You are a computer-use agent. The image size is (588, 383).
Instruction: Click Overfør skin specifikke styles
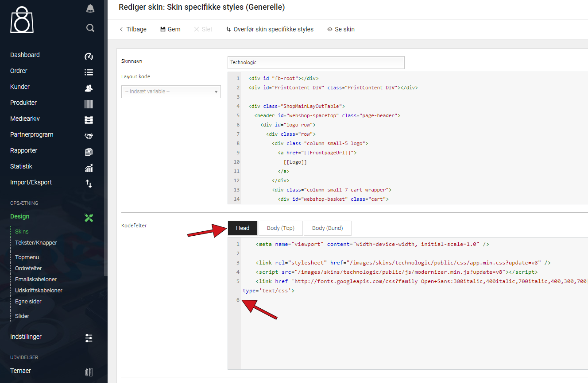(x=270, y=29)
